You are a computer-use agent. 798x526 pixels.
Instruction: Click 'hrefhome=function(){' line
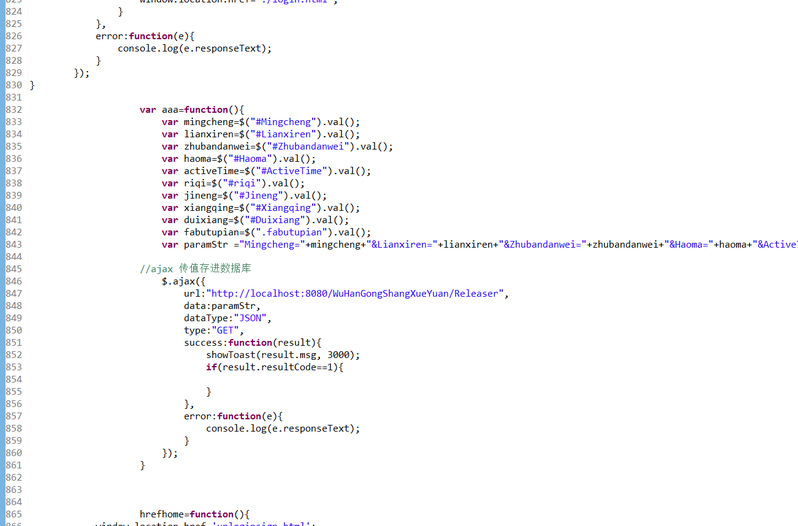pyautogui.click(x=194, y=514)
